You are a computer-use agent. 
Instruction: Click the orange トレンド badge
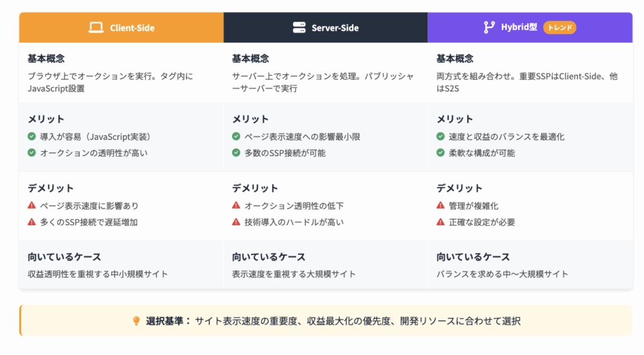560,27
